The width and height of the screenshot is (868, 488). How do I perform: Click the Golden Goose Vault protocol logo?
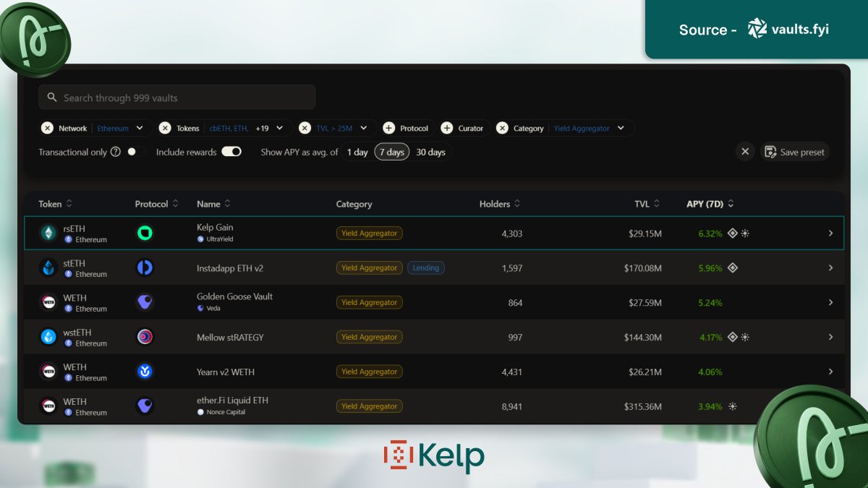(x=145, y=302)
